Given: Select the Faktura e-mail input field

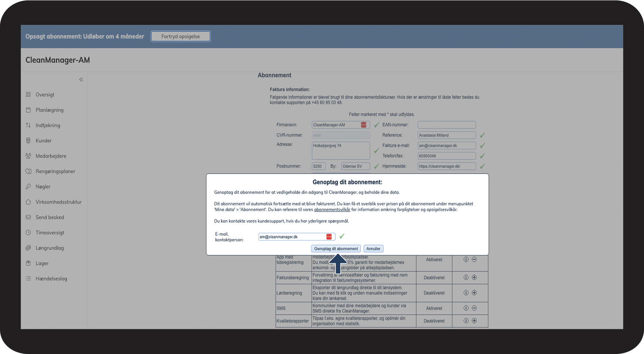Looking at the screenshot, I should click(447, 145).
